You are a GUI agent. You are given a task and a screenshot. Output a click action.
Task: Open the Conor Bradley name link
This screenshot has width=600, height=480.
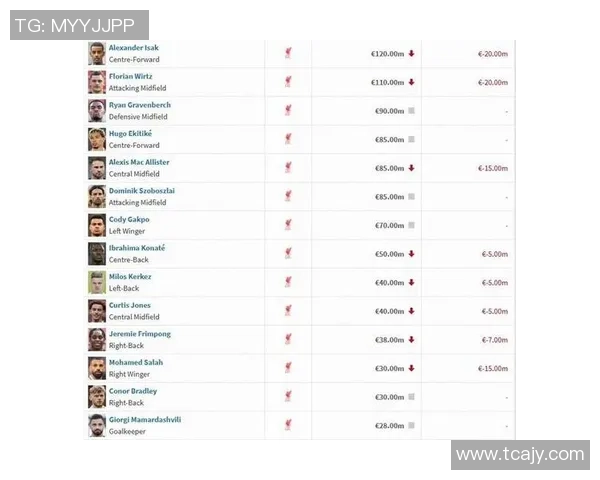(133, 391)
